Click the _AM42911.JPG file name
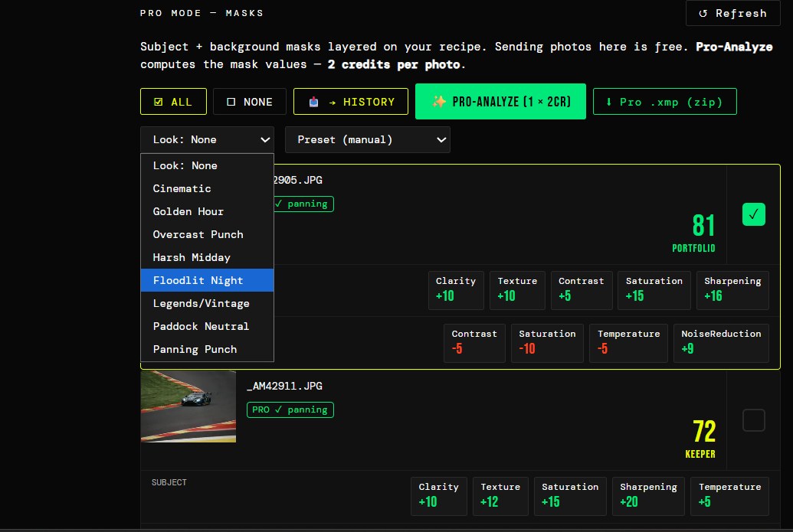Viewport: 793px width, 532px height. [x=284, y=386]
